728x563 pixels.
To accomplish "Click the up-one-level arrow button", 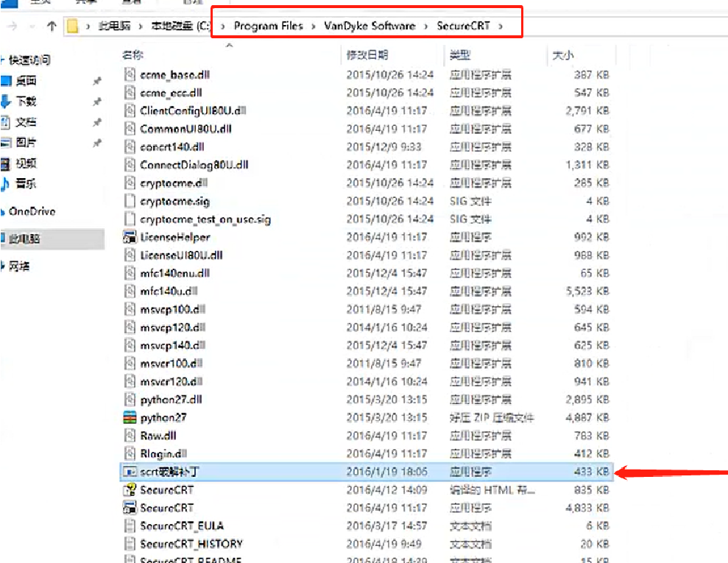I will [x=52, y=26].
